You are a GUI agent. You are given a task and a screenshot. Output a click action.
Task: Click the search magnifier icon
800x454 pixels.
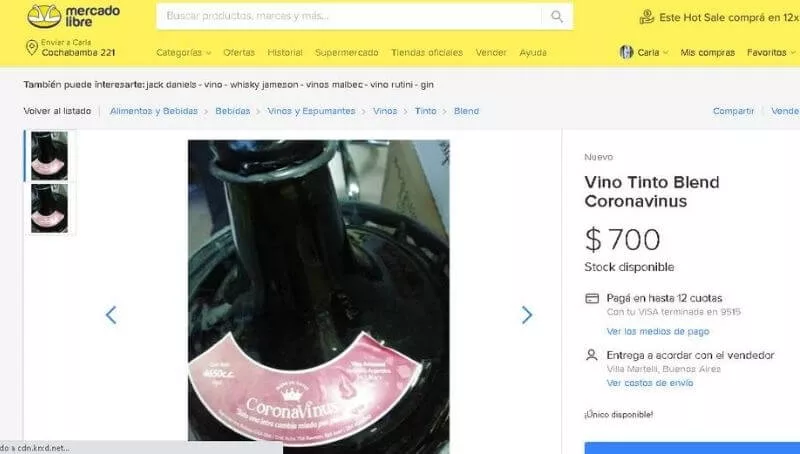pos(557,16)
